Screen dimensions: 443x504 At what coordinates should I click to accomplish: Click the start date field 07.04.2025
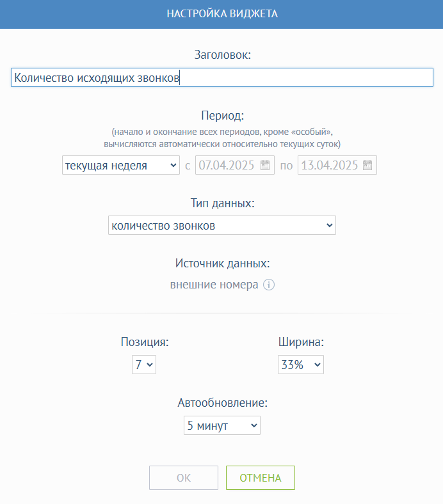(235, 165)
